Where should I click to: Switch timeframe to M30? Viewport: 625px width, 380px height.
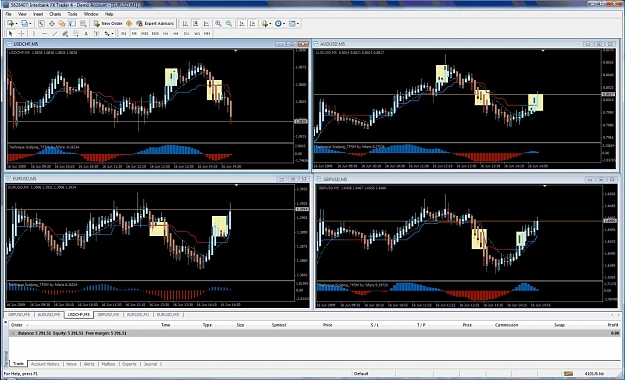155,33
